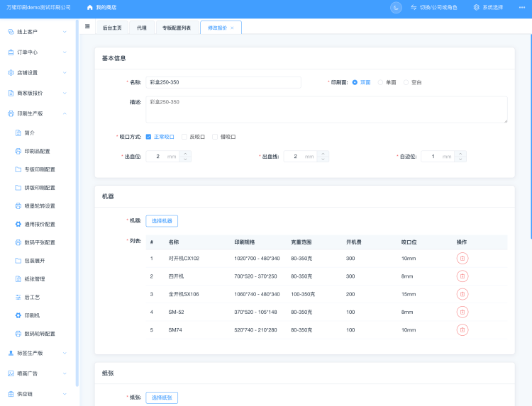Expand the 订单中心 sidebar menu
532x406 pixels.
click(x=38, y=52)
